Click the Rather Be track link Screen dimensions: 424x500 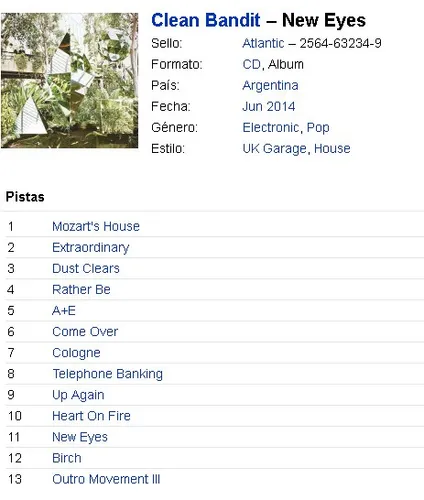(81, 289)
